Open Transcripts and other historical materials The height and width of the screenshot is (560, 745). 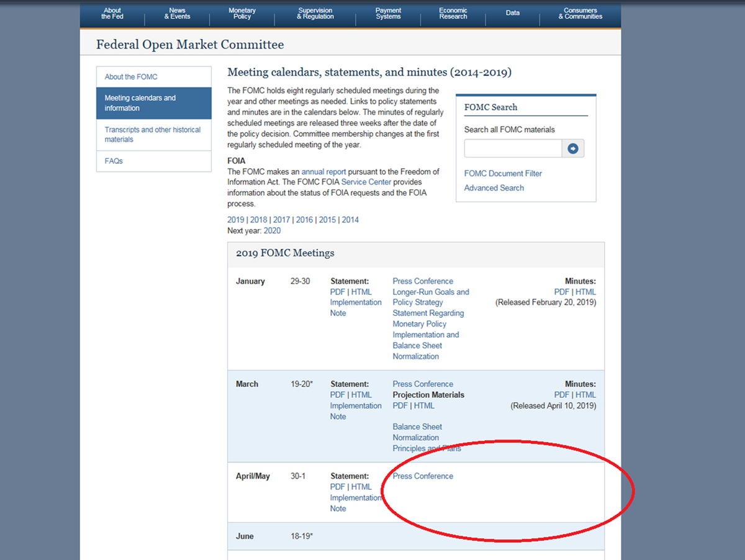(154, 135)
